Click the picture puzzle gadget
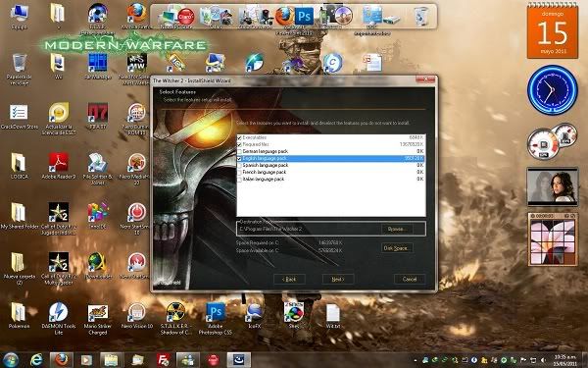588x368 pixels. pos(553,239)
